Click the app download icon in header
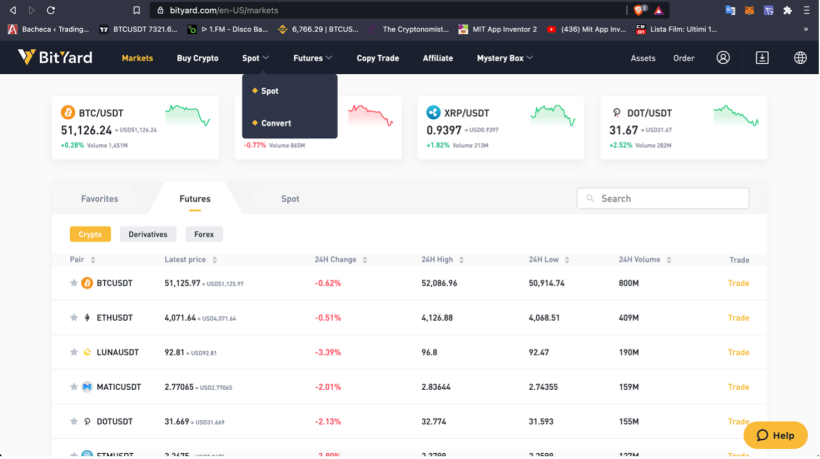Viewport: 820px width, 459px height. (x=762, y=58)
